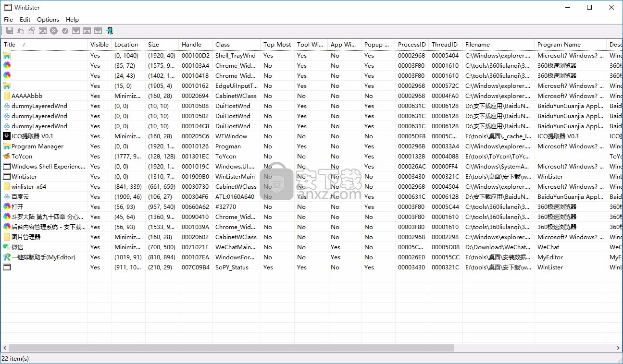The image size is (623, 364).
Task: Click the browser icon beside 后台内容管理系统
Action: pos(7,227)
